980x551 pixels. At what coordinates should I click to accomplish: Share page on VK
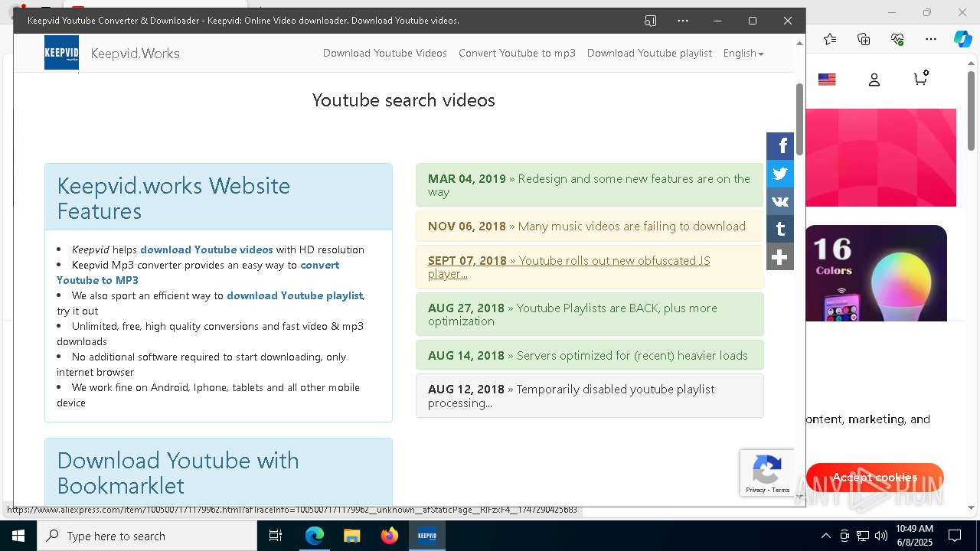(x=780, y=201)
